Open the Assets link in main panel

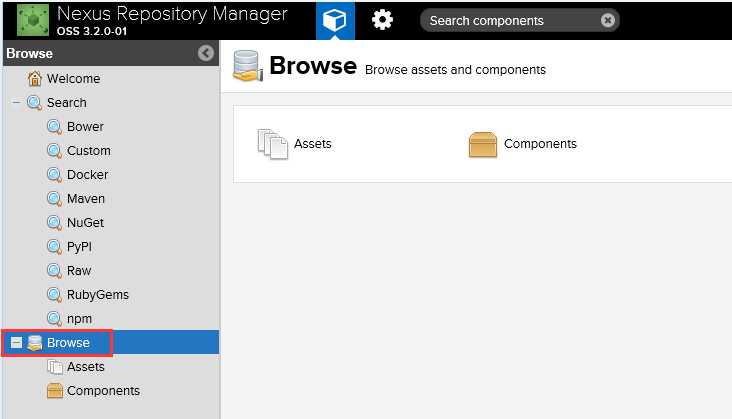pos(313,144)
